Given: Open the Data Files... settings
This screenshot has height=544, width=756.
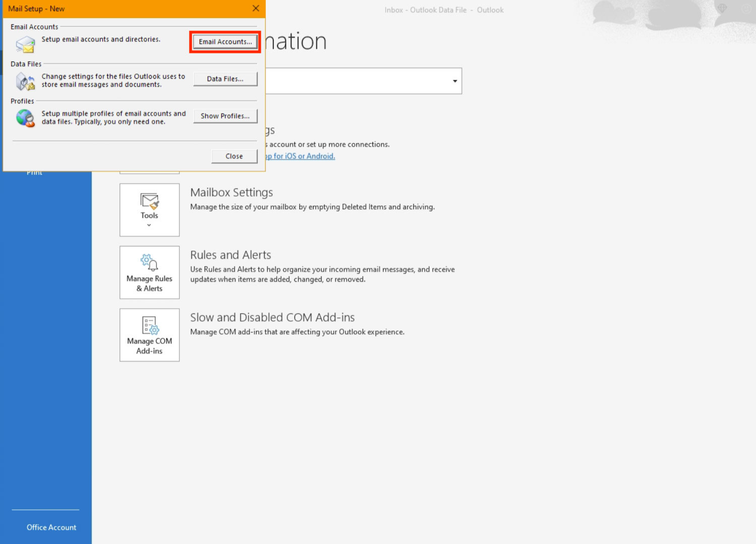Looking at the screenshot, I should (x=225, y=79).
